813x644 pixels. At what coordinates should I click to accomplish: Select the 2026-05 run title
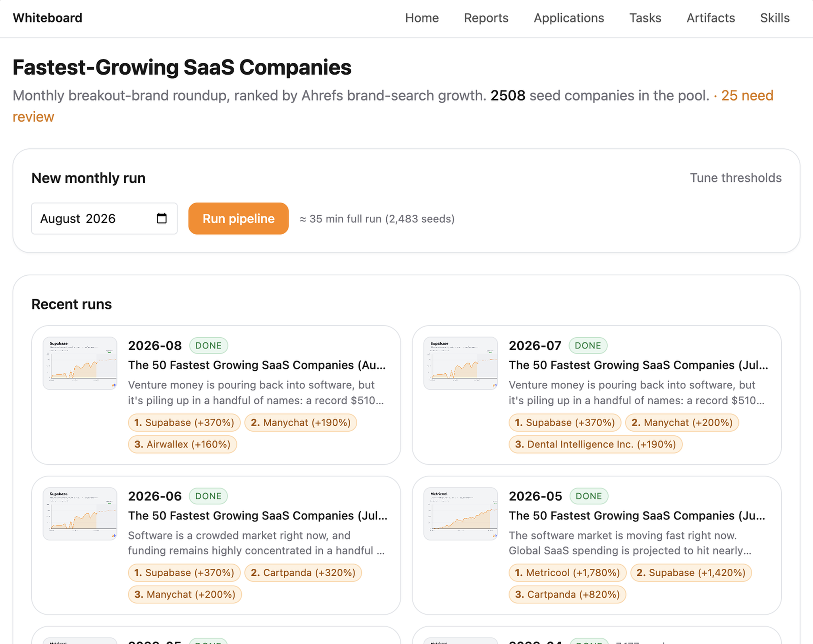(x=637, y=515)
